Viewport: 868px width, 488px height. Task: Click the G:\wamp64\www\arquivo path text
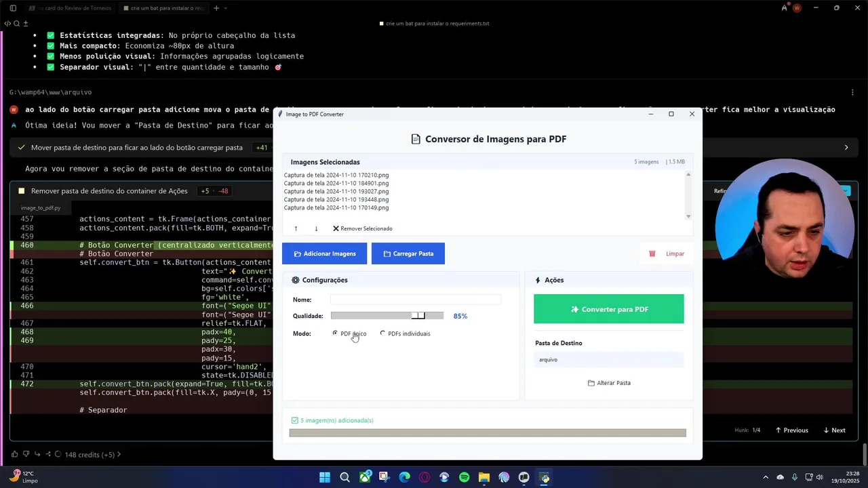[50, 92]
